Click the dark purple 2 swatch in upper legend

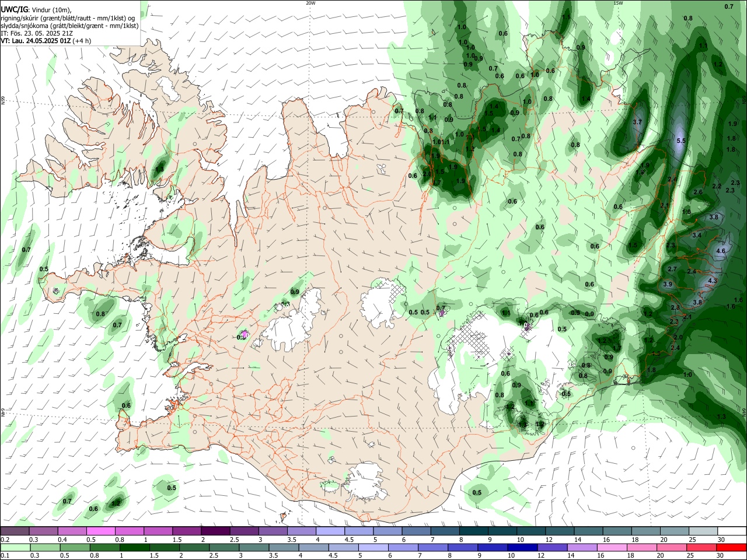pos(215,531)
